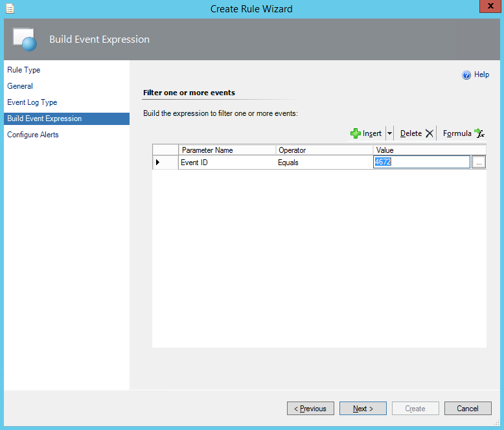This screenshot has height=430, width=504.
Task: Go to the Rule Type step
Action: [24, 70]
